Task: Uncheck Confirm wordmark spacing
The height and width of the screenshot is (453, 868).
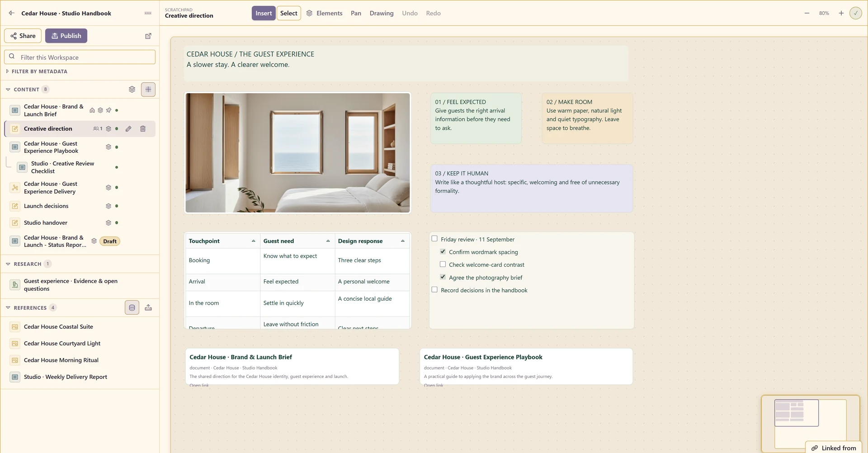Action: pyautogui.click(x=443, y=252)
